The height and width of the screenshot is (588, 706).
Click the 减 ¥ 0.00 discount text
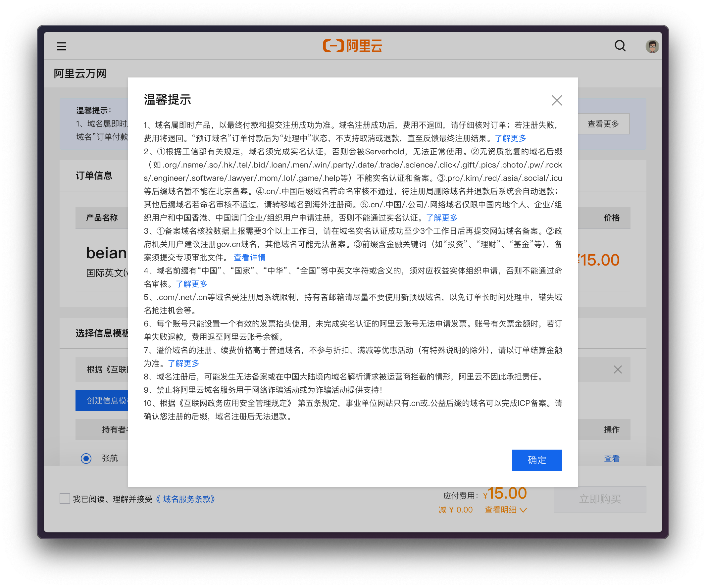click(x=456, y=510)
